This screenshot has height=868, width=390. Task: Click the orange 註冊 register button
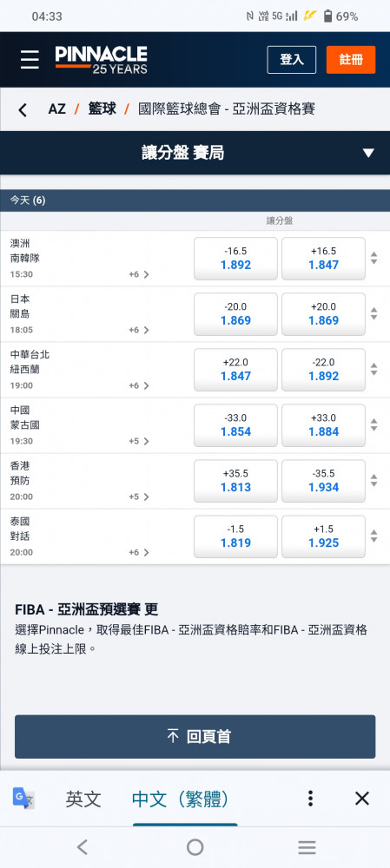(x=351, y=60)
